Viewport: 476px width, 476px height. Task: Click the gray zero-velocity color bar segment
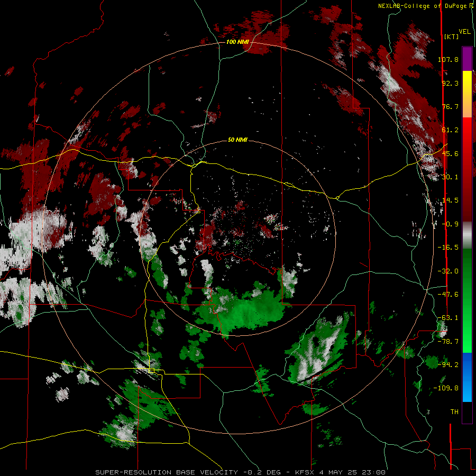tap(467, 235)
